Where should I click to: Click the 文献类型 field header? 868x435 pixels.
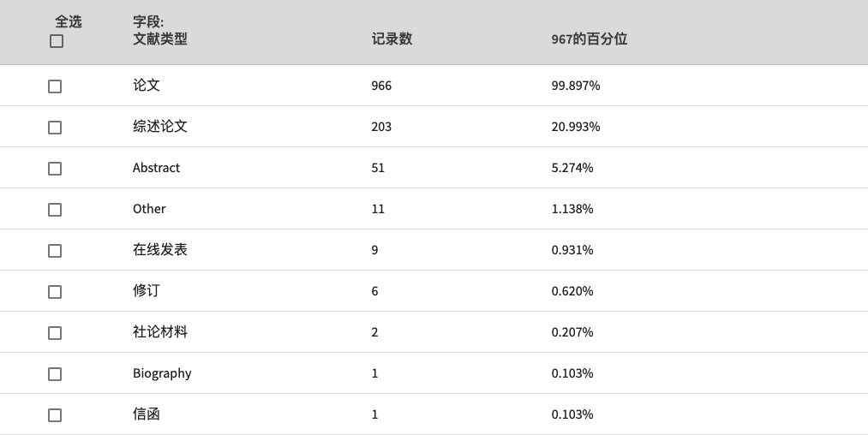coord(160,39)
